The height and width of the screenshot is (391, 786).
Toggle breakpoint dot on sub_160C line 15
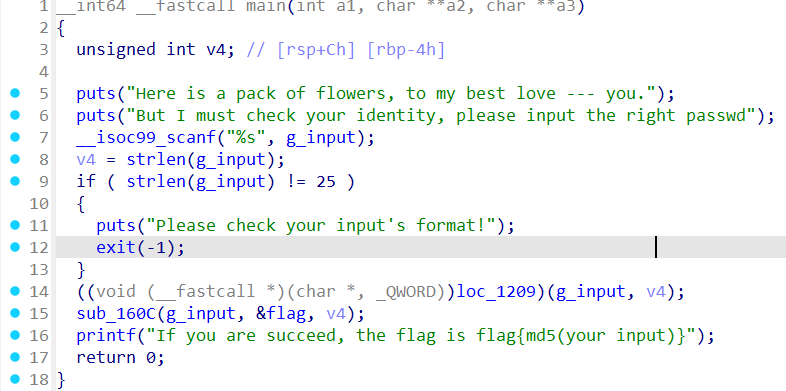[15, 313]
